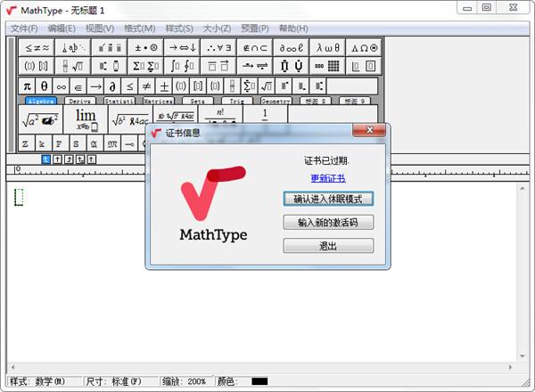Insert the theta symbol from small bar
Viewport: 535px width, 392px height.
pos(44,86)
